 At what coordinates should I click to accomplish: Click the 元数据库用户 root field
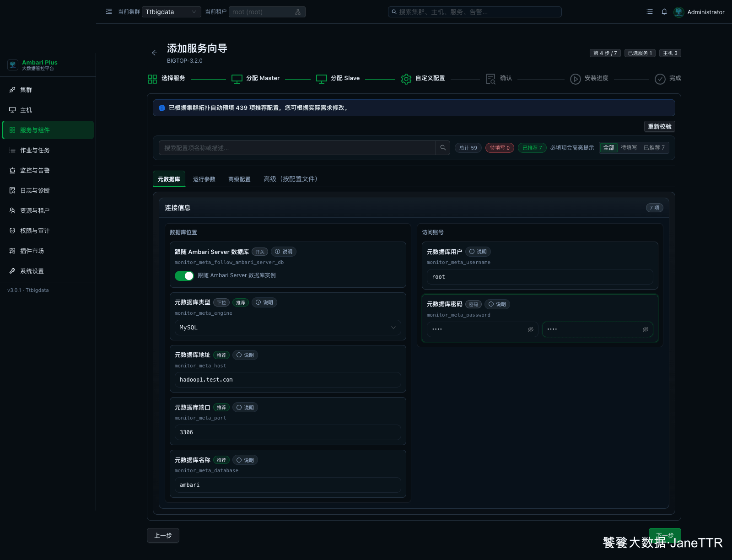click(540, 277)
